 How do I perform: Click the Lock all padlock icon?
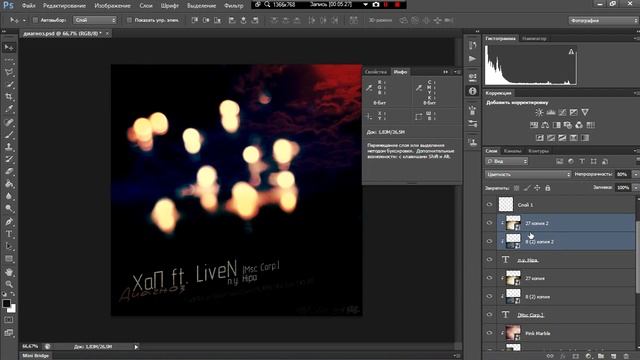(548, 188)
